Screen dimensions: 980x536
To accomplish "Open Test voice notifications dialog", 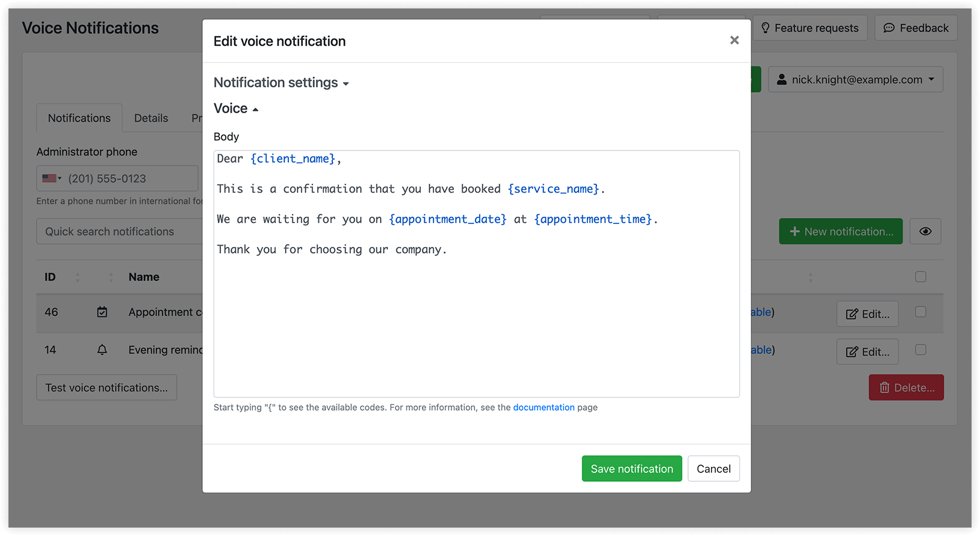I will [x=107, y=387].
